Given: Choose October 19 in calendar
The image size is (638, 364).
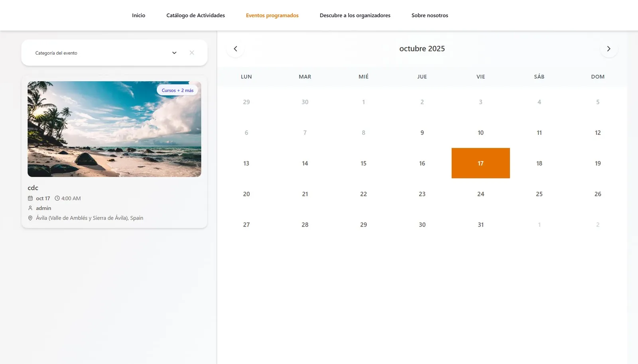Looking at the screenshot, I should (598, 163).
